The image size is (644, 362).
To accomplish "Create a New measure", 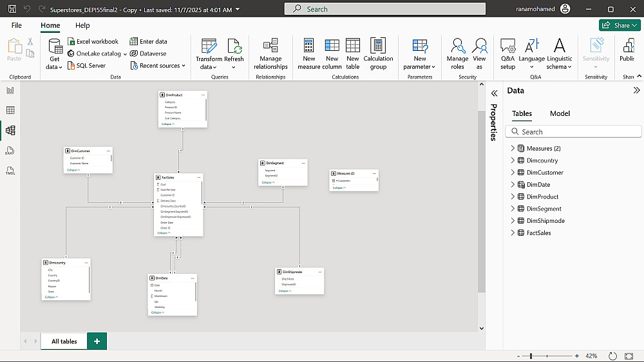I will [x=309, y=54].
